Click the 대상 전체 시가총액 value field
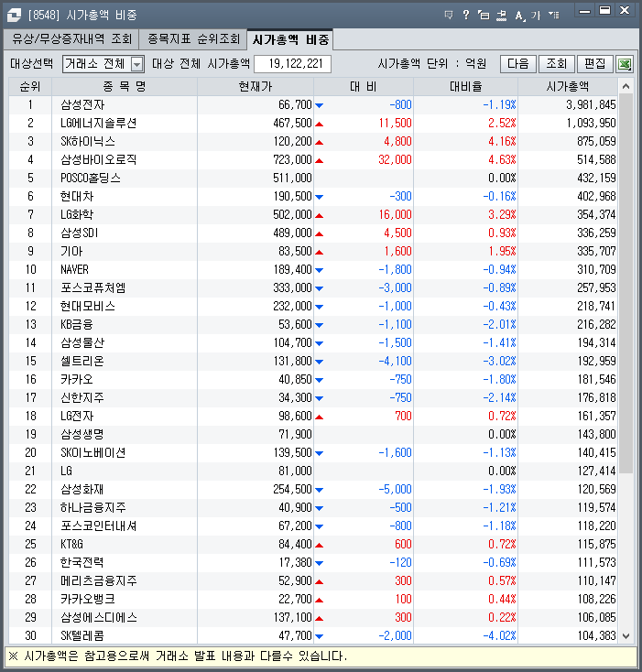The width and height of the screenshot is (642, 672). pyautogui.click(x=293, y=64)
